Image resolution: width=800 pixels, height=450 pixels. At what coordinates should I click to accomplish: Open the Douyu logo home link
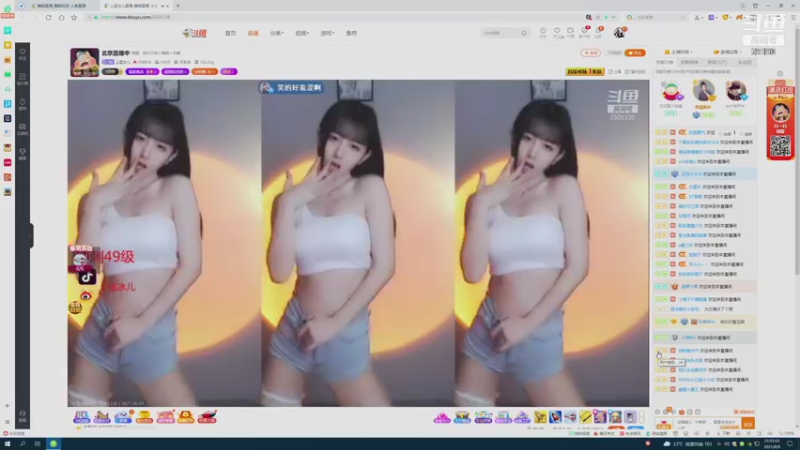click(195, 33)
